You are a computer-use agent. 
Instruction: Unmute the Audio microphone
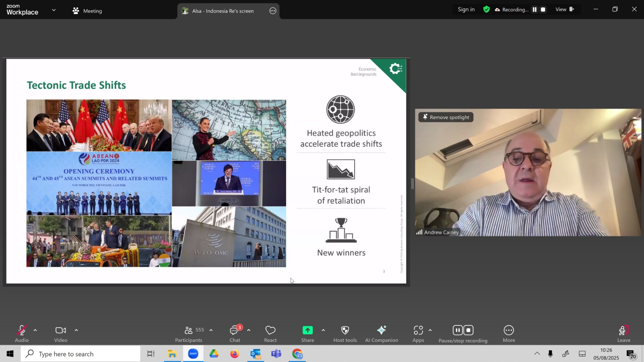point(22,333)
